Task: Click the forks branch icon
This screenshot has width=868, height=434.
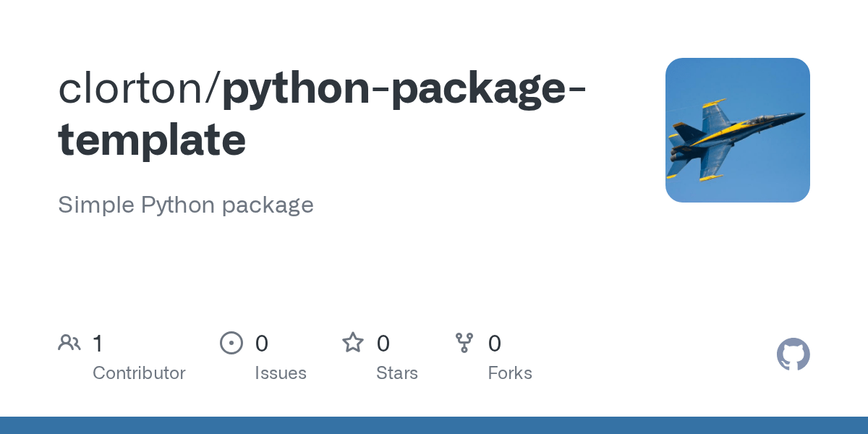Action: point(464,343)
